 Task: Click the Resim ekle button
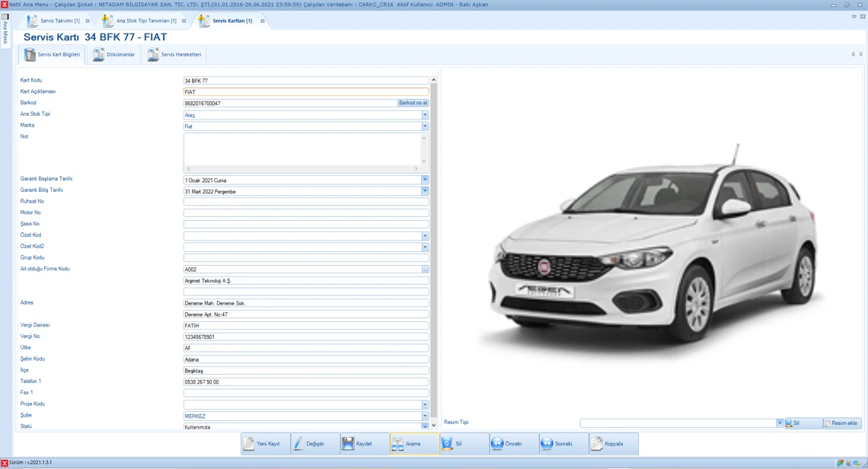click(841, 423)
